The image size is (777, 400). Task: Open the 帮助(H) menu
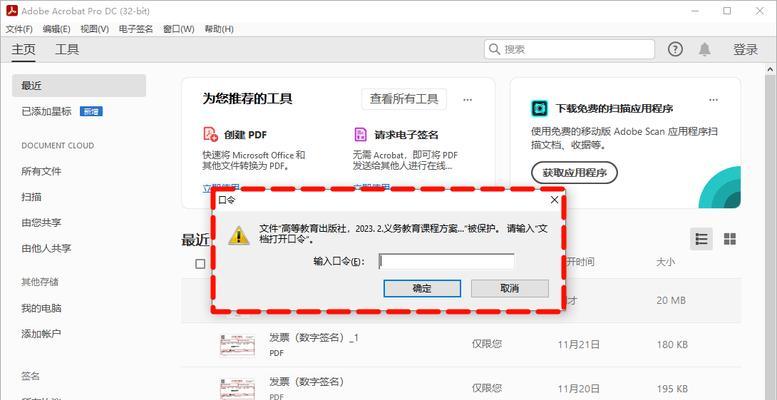click(x=219, y=29)
